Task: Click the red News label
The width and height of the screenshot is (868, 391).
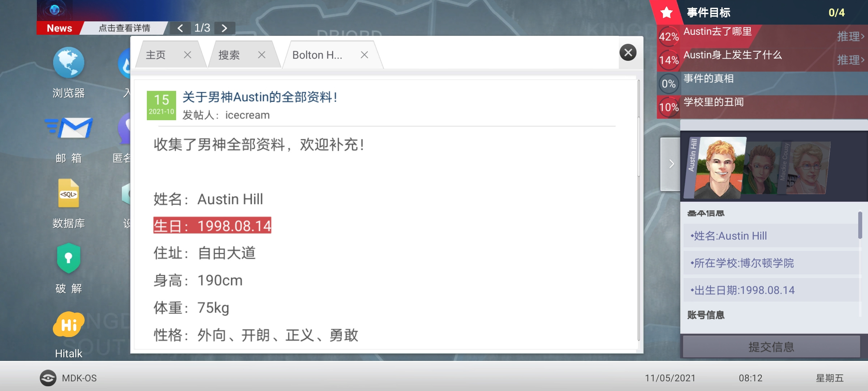Action: point(59,28)
